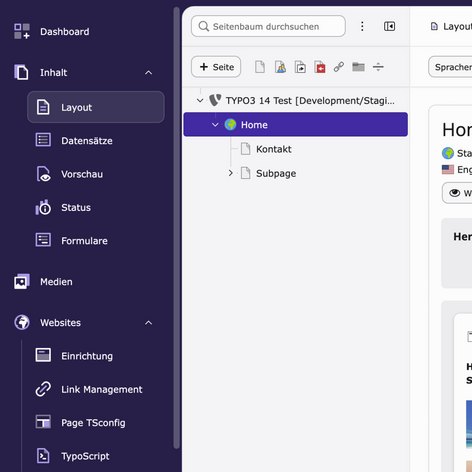
Task: Click the Layout breadcrumb in header
Action: tap(451, 26)
